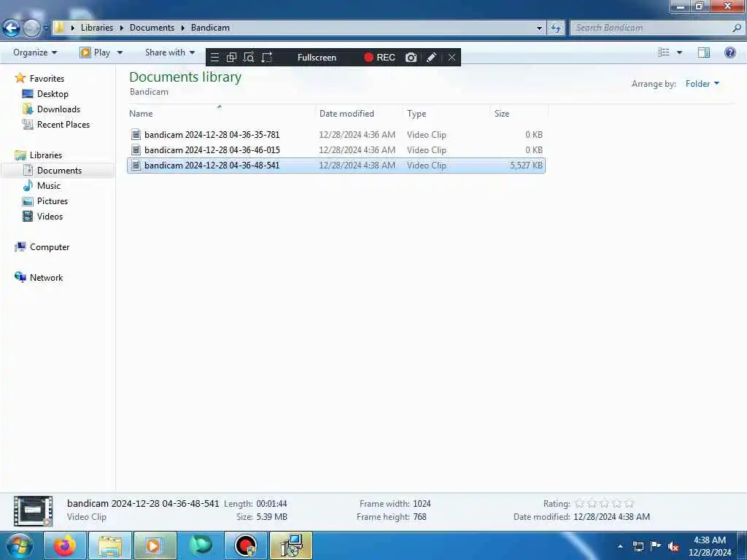
Task: Expand the view options dropdown arrow
Action: pyautogui.click(x=679, y=52)
